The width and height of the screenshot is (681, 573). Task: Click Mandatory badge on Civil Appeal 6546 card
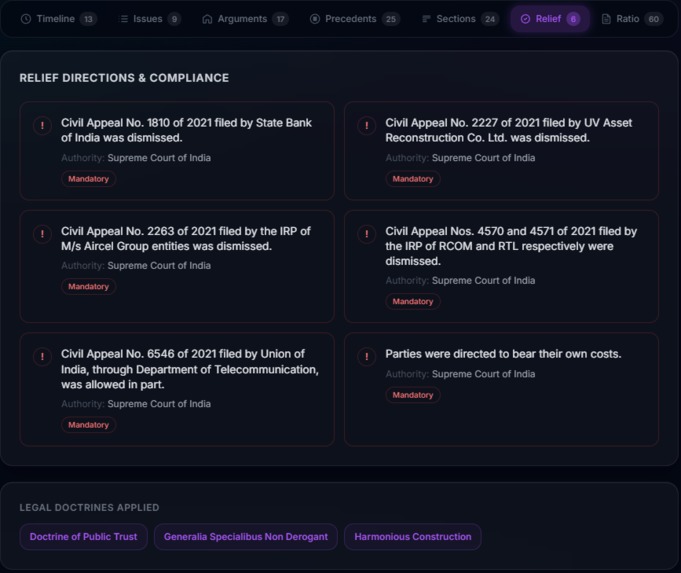(x=88, y=425)
